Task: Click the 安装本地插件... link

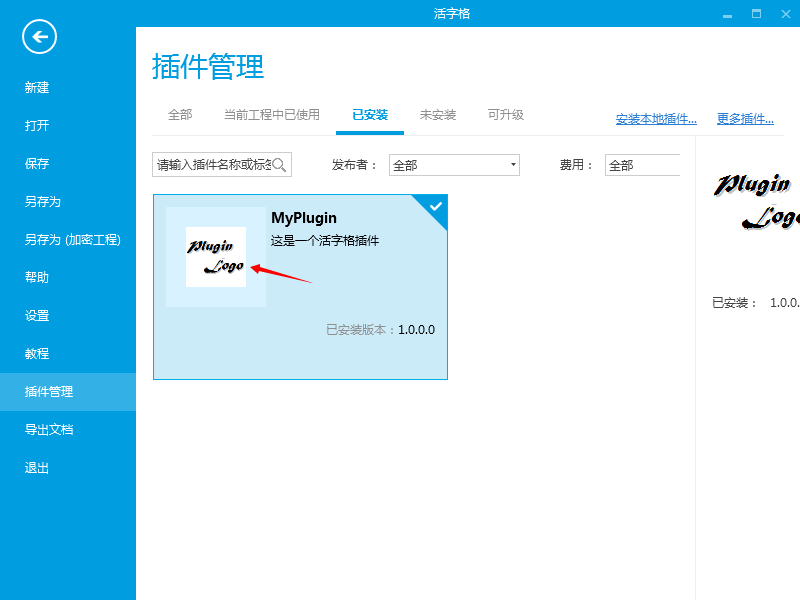Action: click(656, 119)
